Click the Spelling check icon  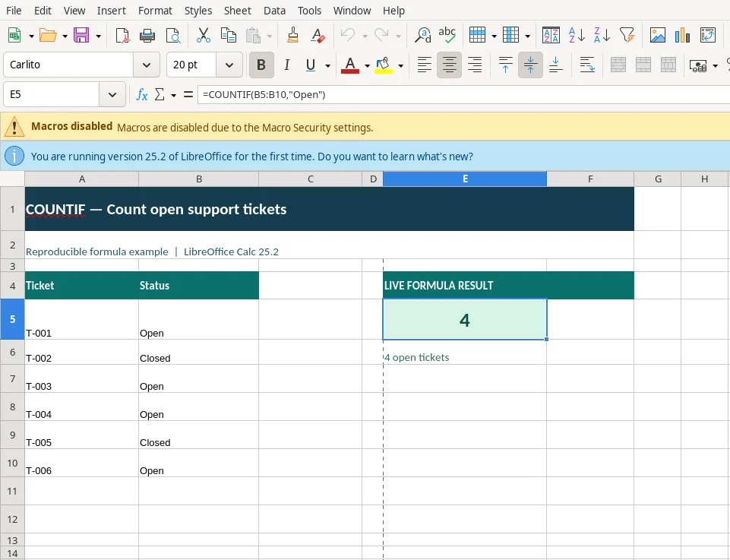pyautogui.click(x=447, y=36)
